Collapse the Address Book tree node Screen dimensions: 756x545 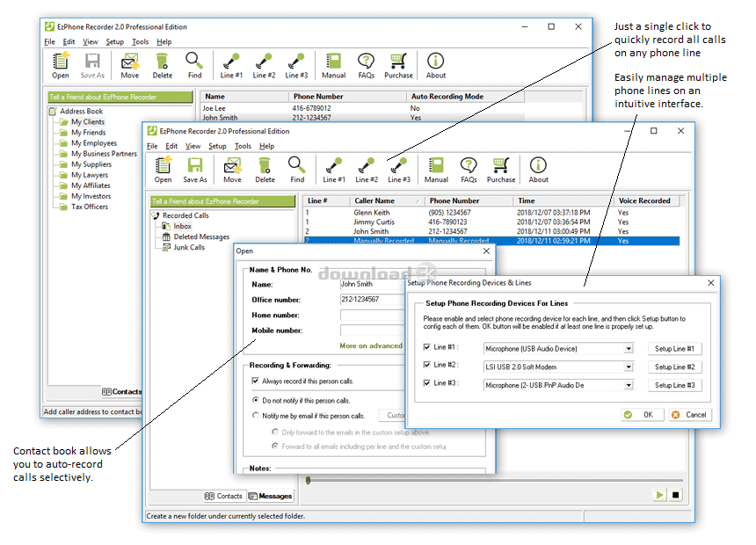(x=53, y=112)
